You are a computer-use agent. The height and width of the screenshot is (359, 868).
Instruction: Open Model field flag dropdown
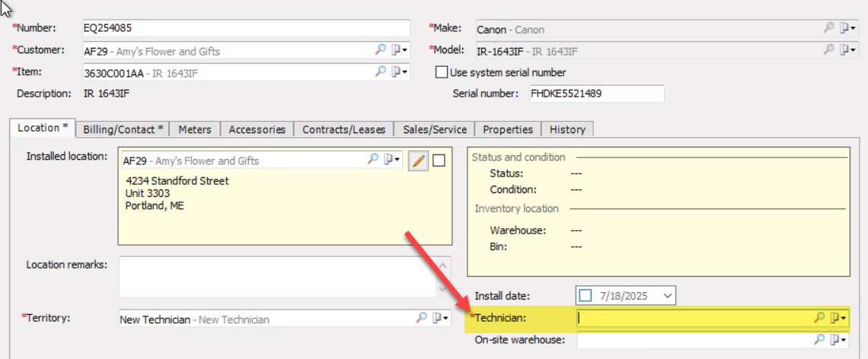point(849,49)
